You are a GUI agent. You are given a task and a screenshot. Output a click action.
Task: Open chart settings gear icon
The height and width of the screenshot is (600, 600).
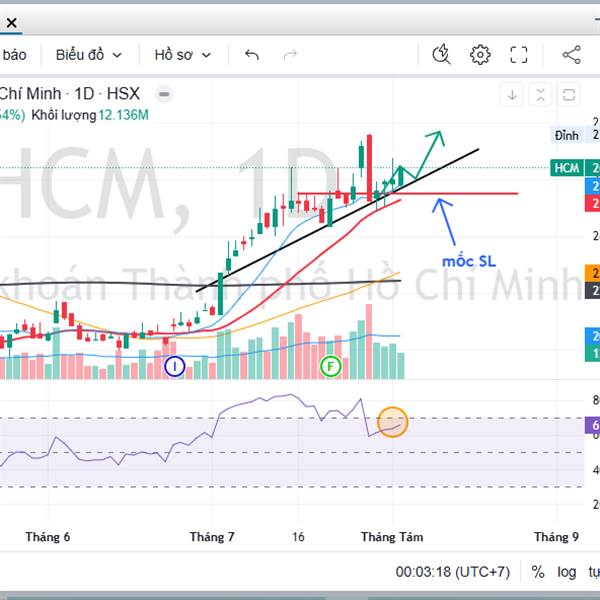click(x=480, y=54)
